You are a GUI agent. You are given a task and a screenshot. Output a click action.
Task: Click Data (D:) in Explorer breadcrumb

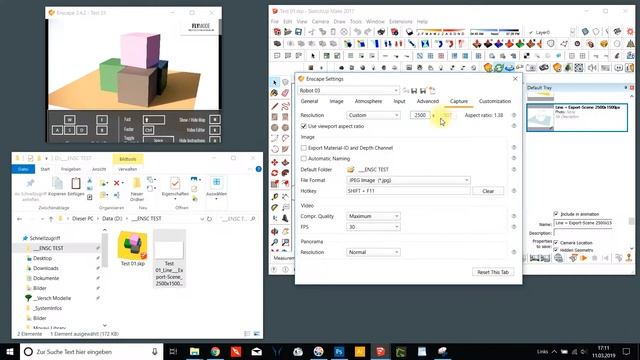[x=112, y=219]
